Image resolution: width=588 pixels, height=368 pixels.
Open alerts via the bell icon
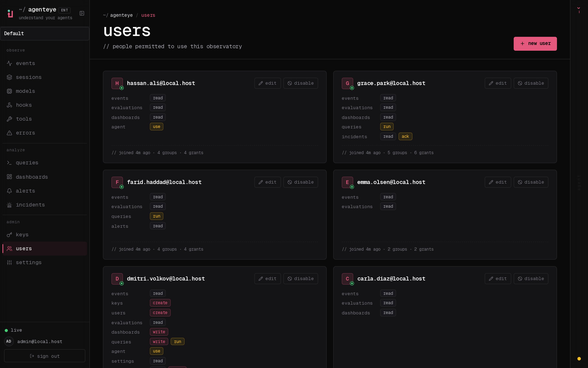(x=9, y=191)
